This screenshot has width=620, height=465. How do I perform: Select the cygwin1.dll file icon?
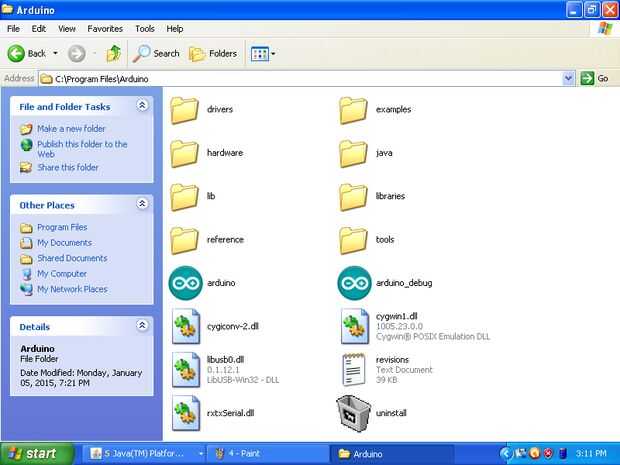tap(355, 327)
